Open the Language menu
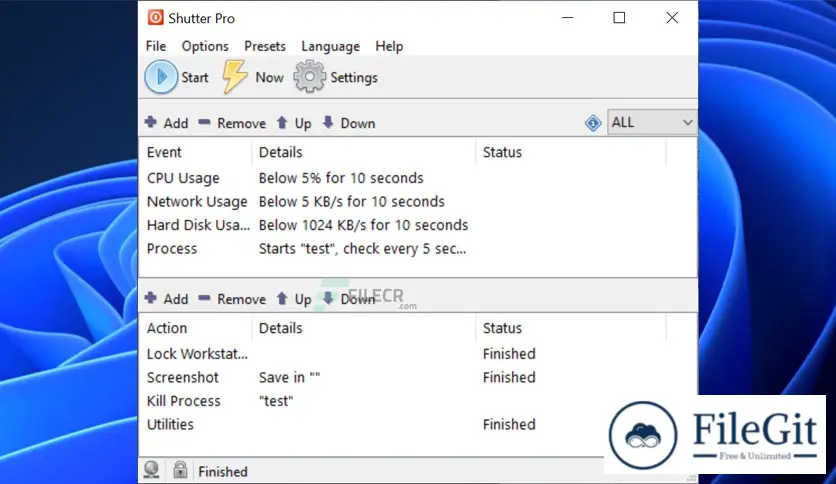 click(331, 47)
